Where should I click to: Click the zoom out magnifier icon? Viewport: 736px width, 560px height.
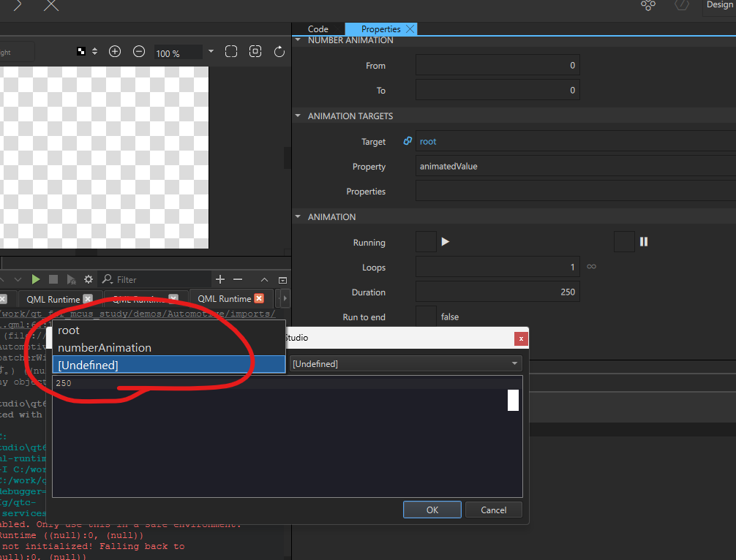139,52
